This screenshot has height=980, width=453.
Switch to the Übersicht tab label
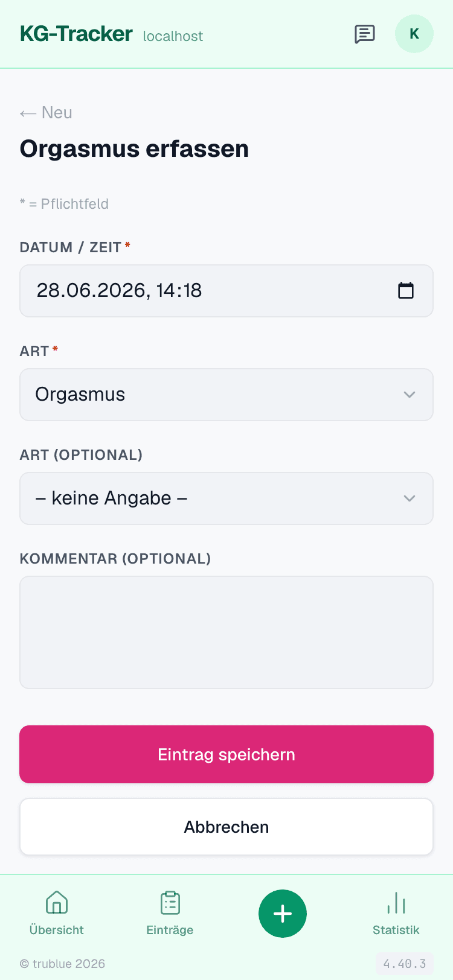click(x=57, y=930)
